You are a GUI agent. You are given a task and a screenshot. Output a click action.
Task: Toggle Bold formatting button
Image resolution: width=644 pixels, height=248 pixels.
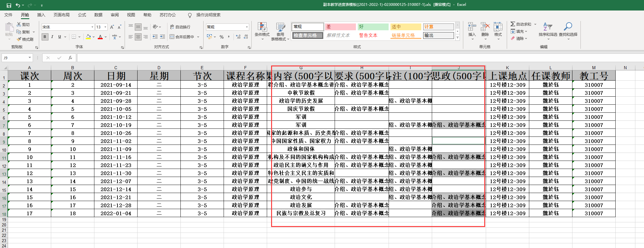(45, 37)
